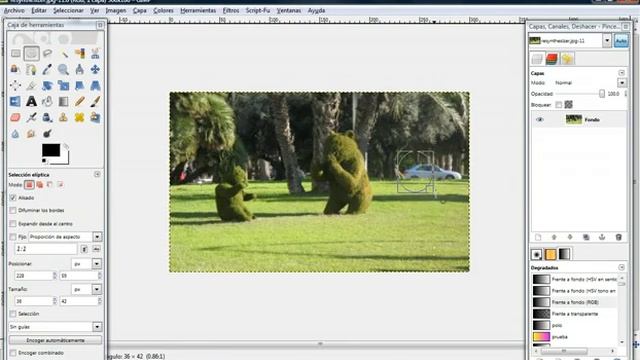This screenshot has width=640, height=360.
Task: Select the Eraser tool
Action: click(16, 118)
